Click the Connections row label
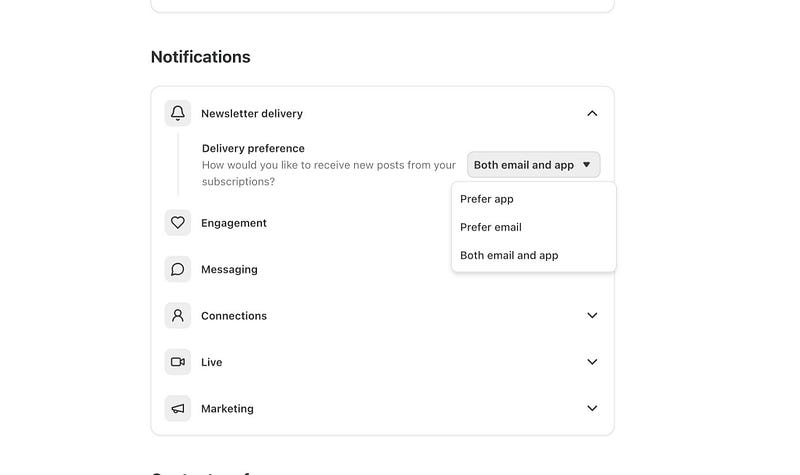This screenshot has width=800, height=475. [x=234, y=315]
